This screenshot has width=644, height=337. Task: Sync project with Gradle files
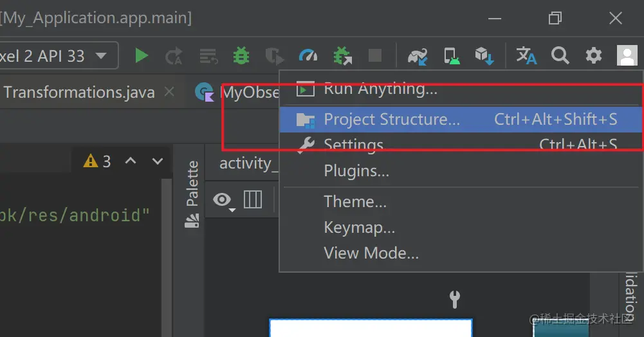click(418, 56)
